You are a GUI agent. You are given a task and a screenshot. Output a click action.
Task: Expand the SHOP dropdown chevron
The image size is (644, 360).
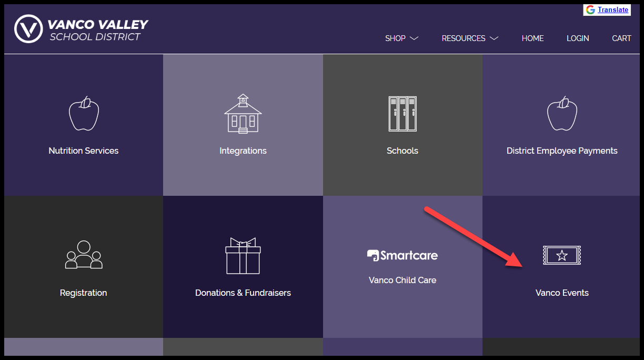tap(414, 38)
